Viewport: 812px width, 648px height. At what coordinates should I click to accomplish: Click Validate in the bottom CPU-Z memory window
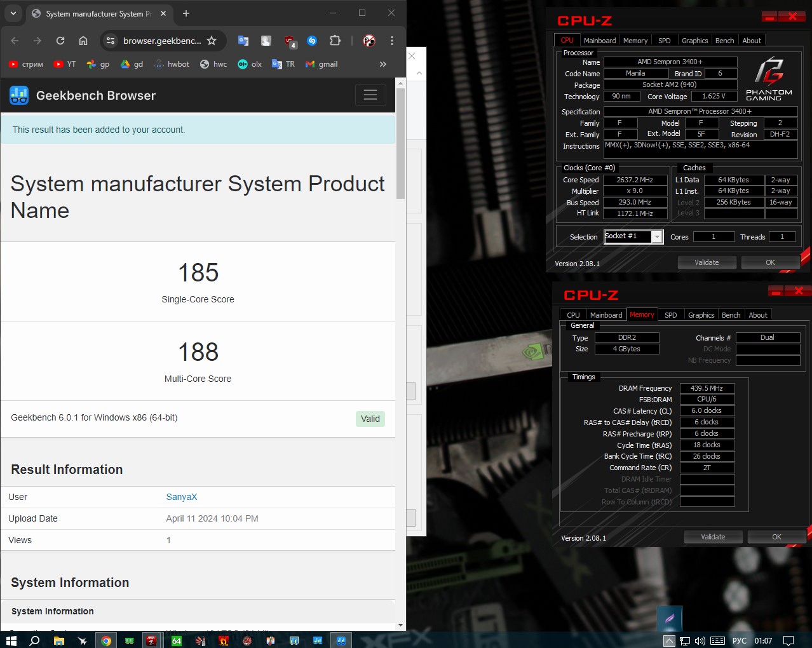pyautogui.click(x=713, y=537)
